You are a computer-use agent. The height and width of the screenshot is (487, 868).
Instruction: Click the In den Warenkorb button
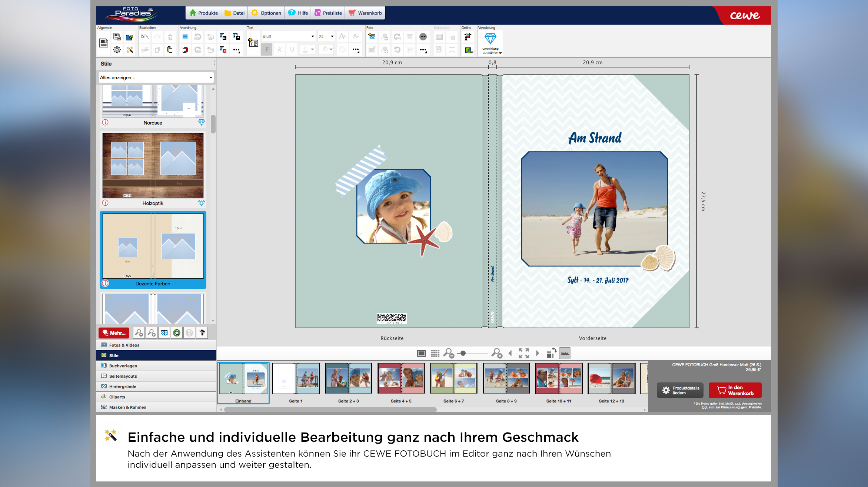[735, 390]
